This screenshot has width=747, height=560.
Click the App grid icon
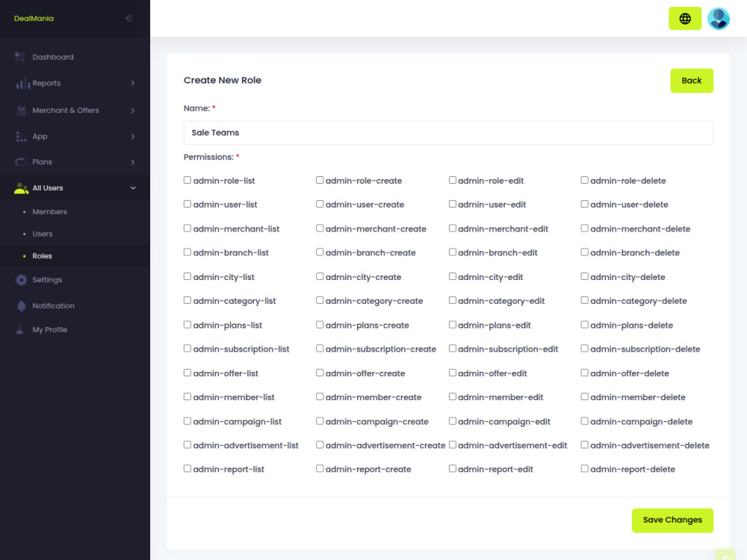click(20, 137)
